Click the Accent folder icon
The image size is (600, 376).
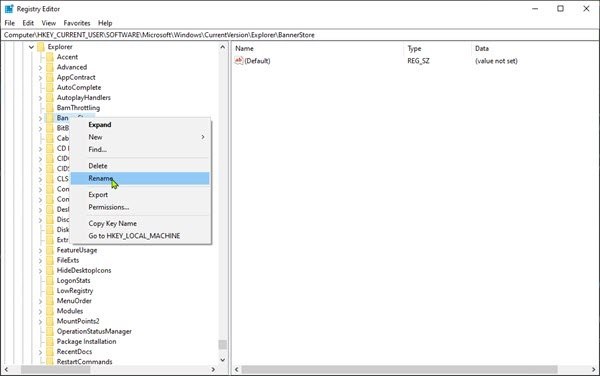tap(50, 57)
